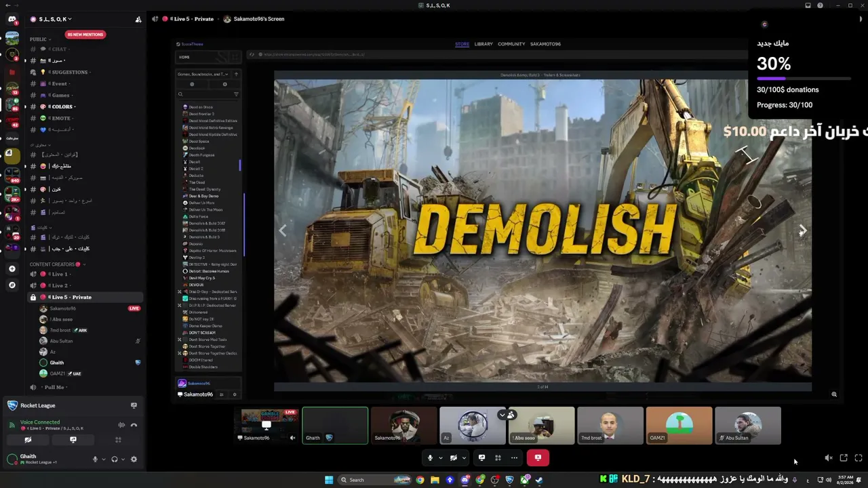Focus the Abu Sultan video tile
Image resolution: width=868 pixels, height=488 pixels.
(x=747, y=426)
